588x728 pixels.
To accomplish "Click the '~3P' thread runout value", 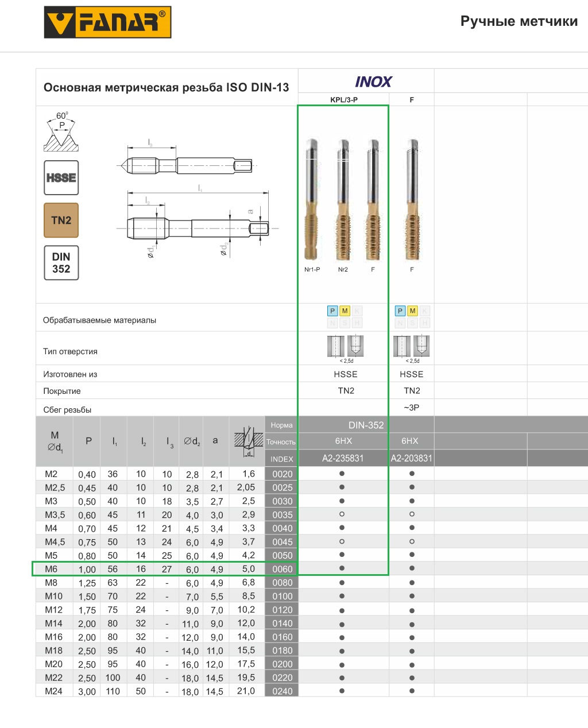I will pos(412,408).
